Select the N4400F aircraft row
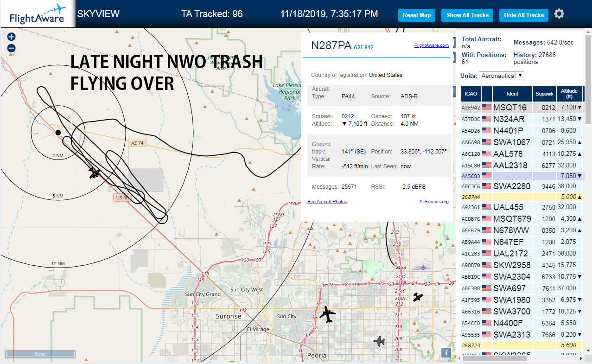The height and width of the screenshot is (364, 592). [522, 323]
